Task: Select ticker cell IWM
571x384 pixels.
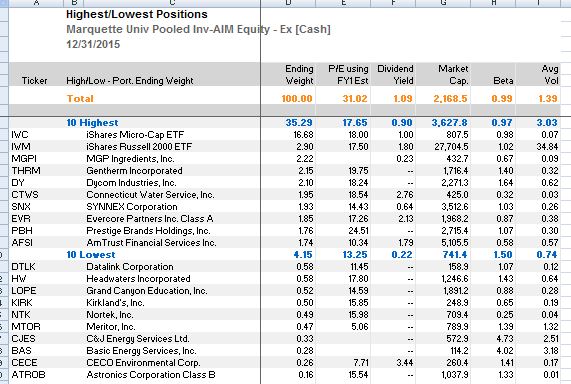Action: [x=21, y=147]
